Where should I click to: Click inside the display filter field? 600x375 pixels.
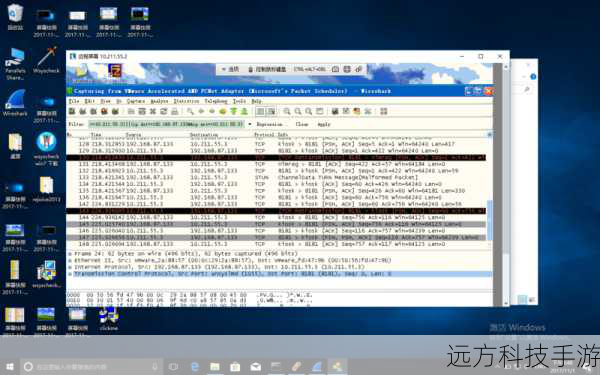(166, 124)
